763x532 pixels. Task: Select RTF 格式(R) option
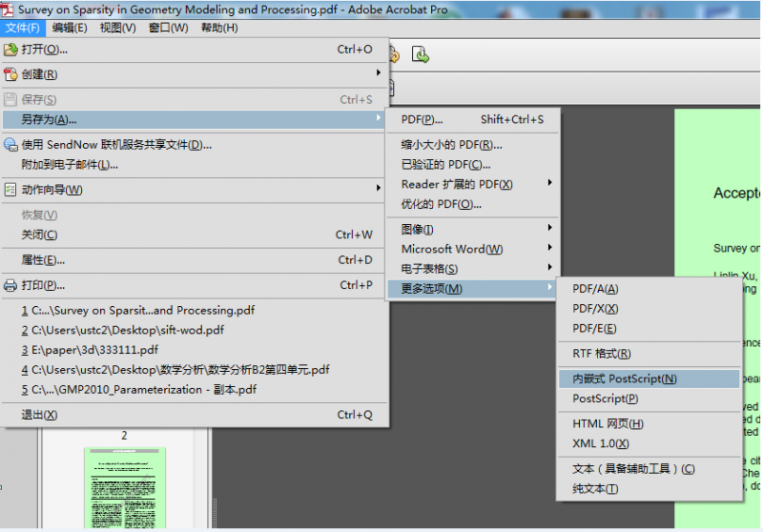650,354
